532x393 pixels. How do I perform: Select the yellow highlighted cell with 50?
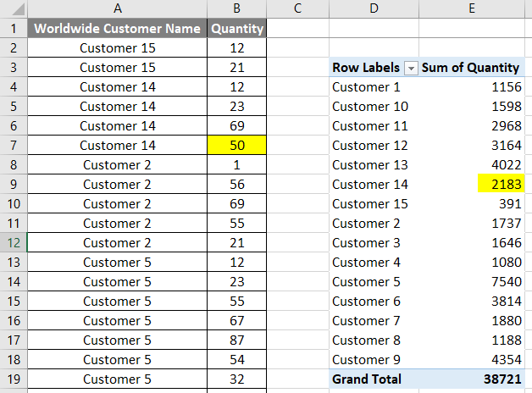237,145
